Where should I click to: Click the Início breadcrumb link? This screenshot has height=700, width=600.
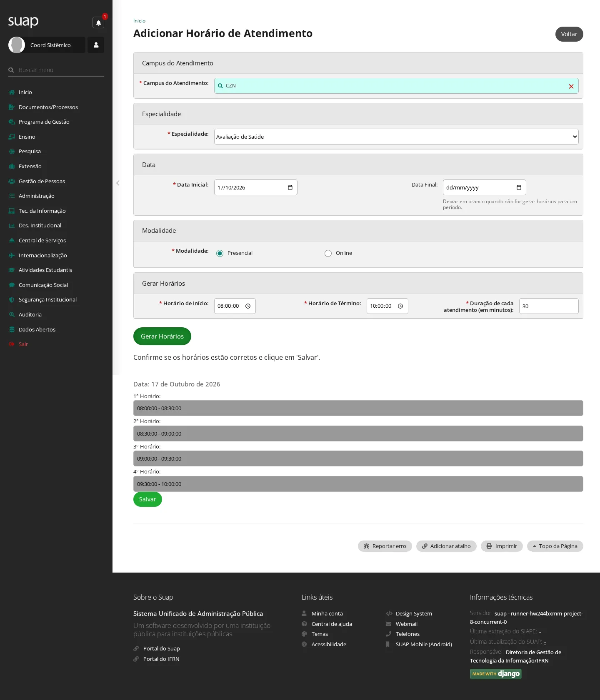[x=139, y=21]
